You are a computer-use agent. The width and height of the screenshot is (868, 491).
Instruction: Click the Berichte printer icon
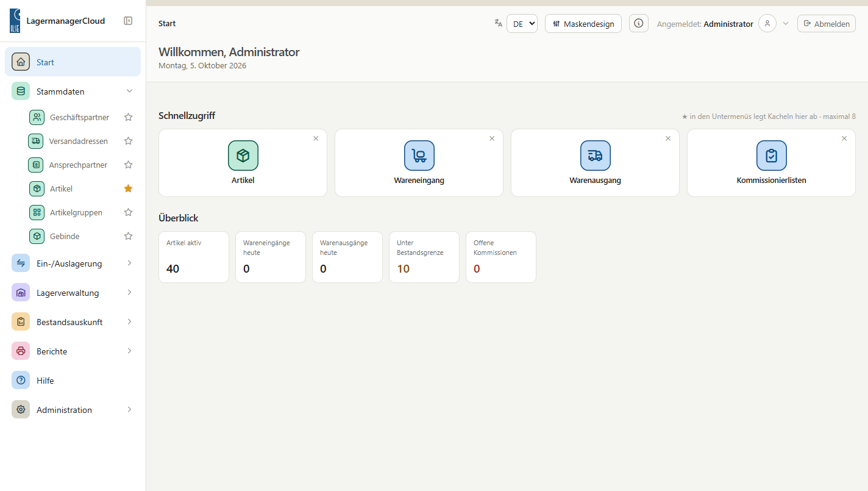coord(21,351)
